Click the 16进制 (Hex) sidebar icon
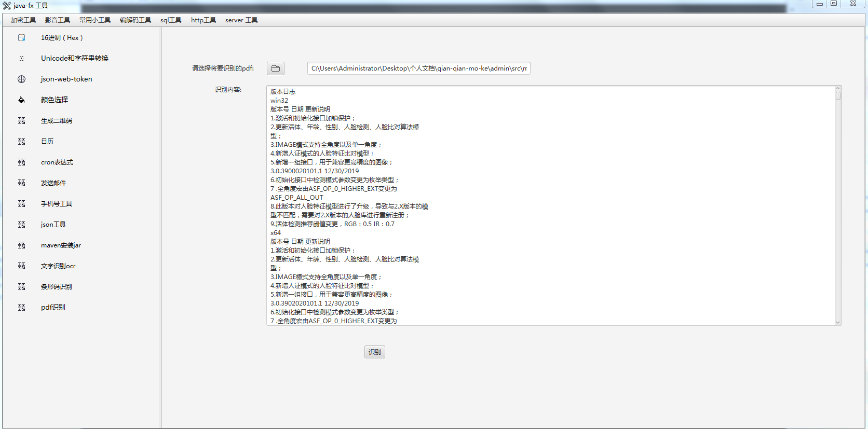The height and width of the screenshot is (429, 868). [x=21, y=38]
